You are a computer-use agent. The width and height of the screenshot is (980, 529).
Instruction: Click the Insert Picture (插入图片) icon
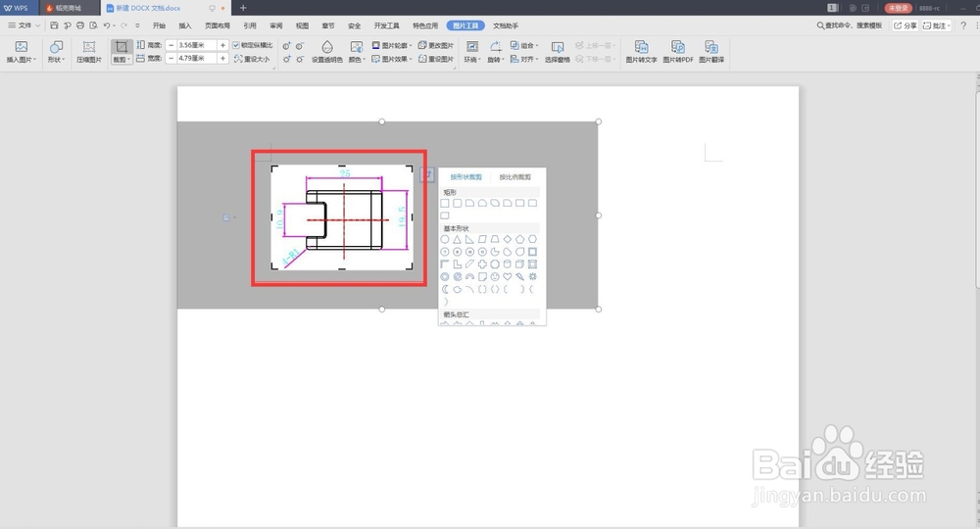(x=22, y=47)
